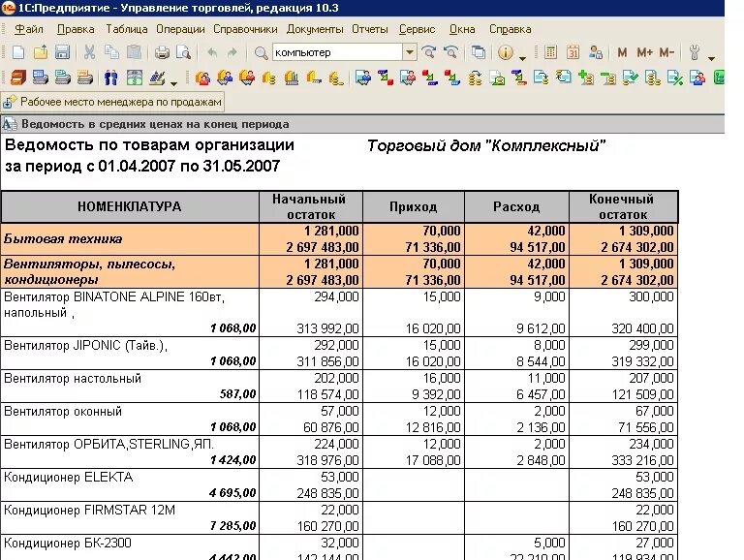
Task: Select the Вентилятор оконный row
Action: coord(339,419)
